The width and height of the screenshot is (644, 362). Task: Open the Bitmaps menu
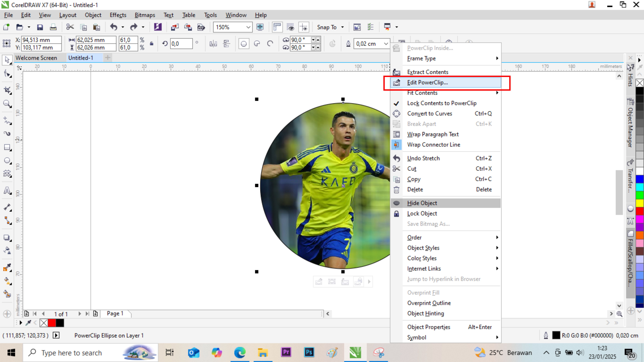pos(144,15)
